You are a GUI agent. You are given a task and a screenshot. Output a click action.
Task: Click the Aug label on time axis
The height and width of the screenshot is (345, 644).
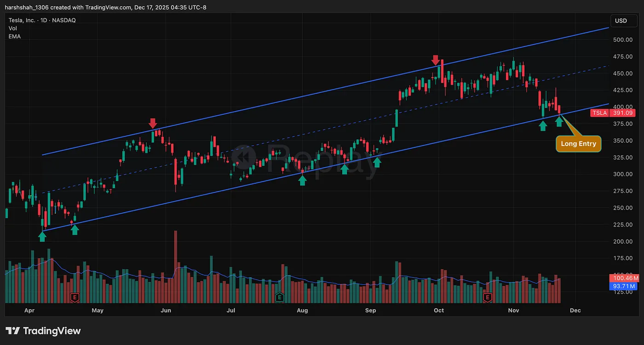coord(302,311)
